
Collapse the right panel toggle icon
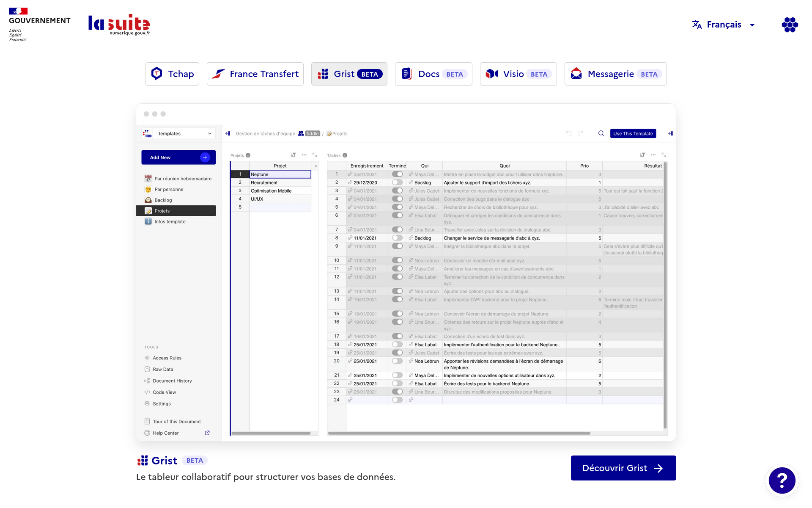[x=670, y=133]
